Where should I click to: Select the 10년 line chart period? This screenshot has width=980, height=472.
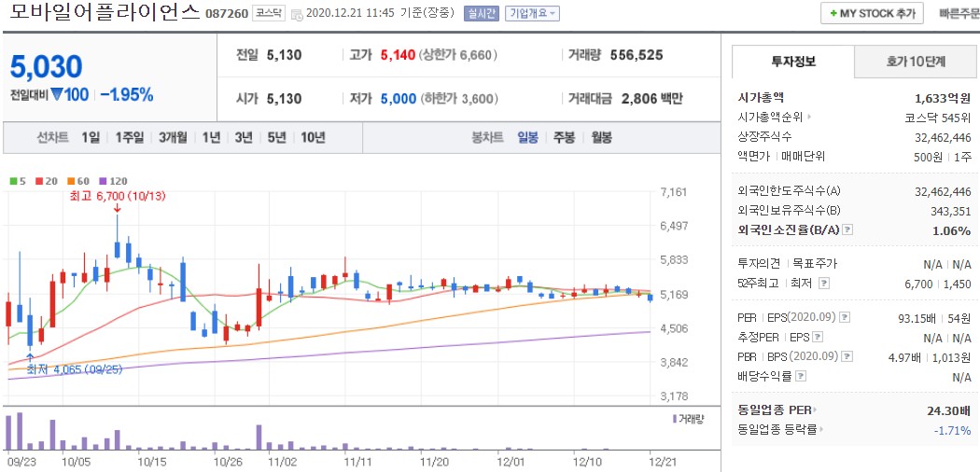[x=313, y=137]
